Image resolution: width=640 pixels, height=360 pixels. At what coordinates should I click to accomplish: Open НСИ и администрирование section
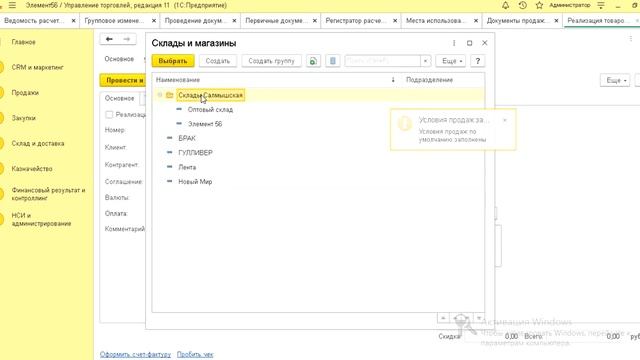pos(41,219)
